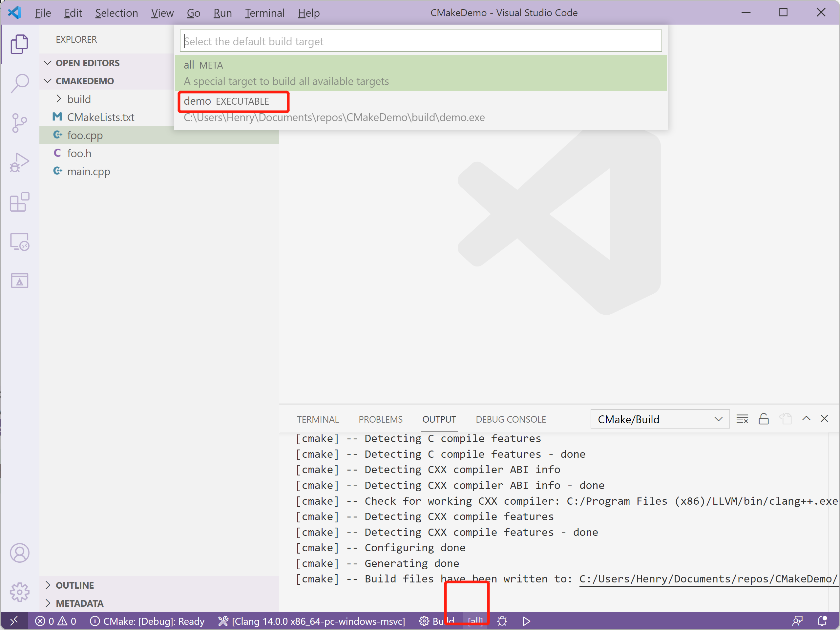The height and width of the screenshot is (630, 840).
Task: Toggle output scroll lock icon
Action: [764, 419]
